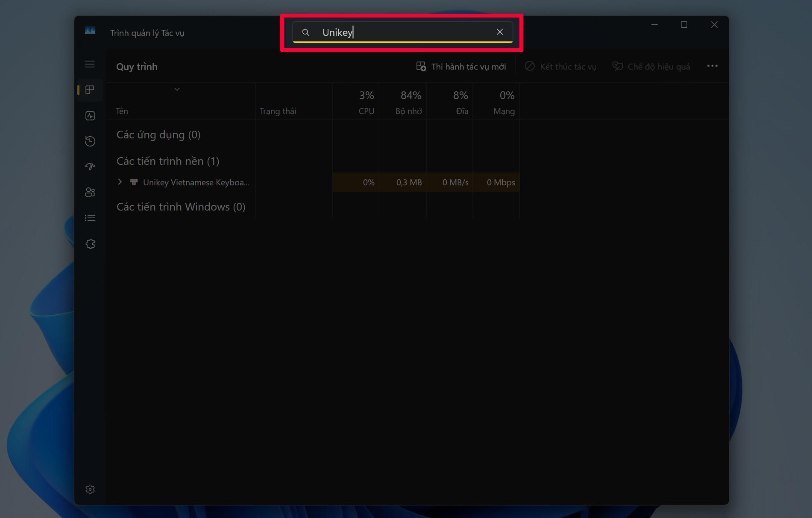Open Task Manager settings gear

[x=90, y=489]
